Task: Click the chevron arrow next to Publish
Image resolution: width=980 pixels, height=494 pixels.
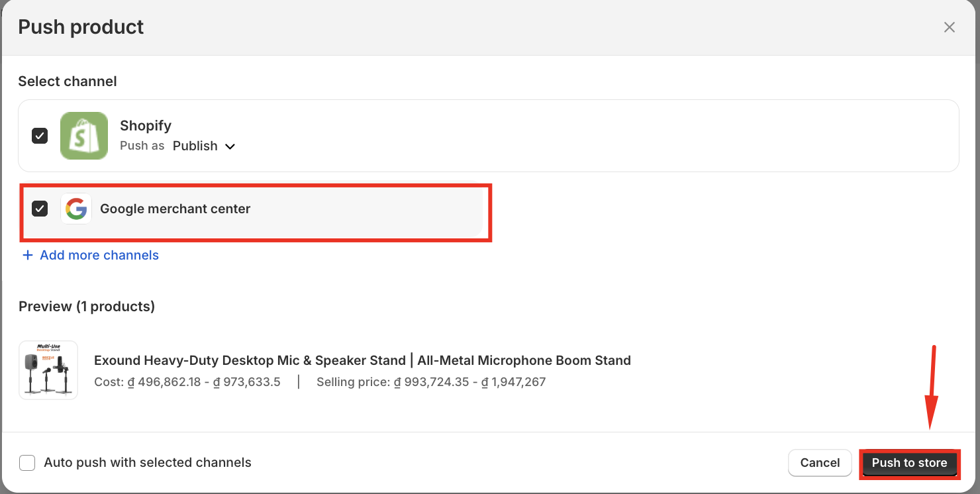Action: click(x=230, y=146)
